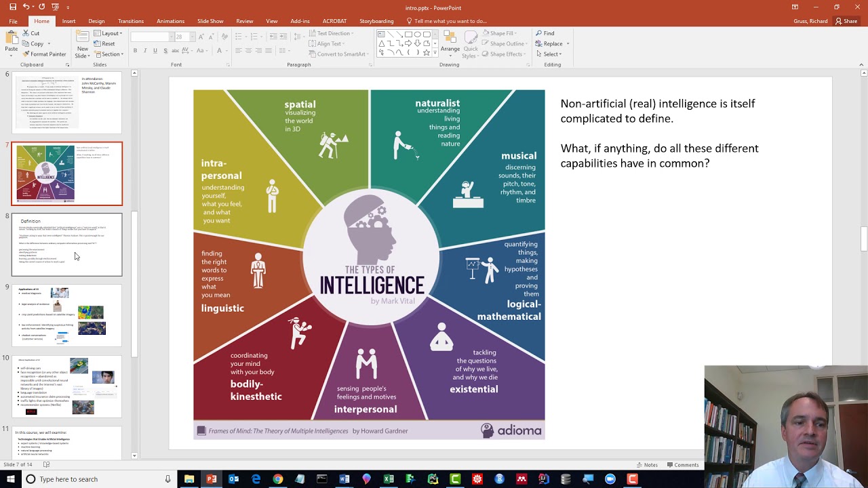Click the Share button
The image size is (868, 488).
pos(846,21)
